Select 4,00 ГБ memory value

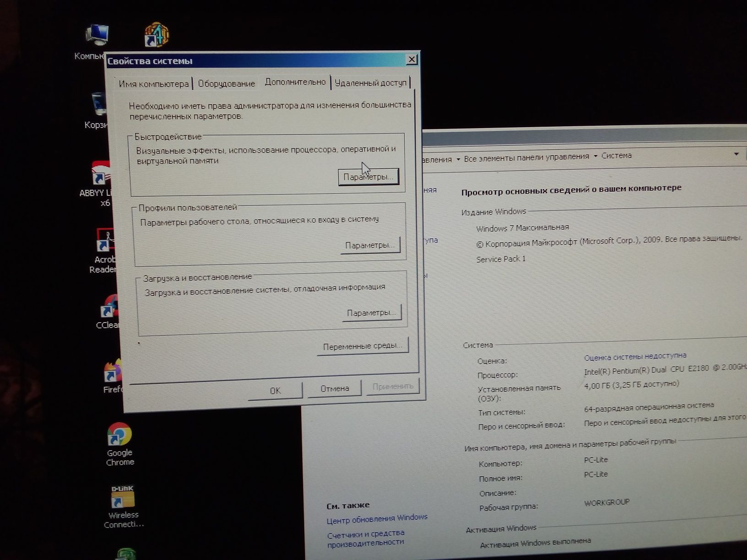[x=632, y=385]
